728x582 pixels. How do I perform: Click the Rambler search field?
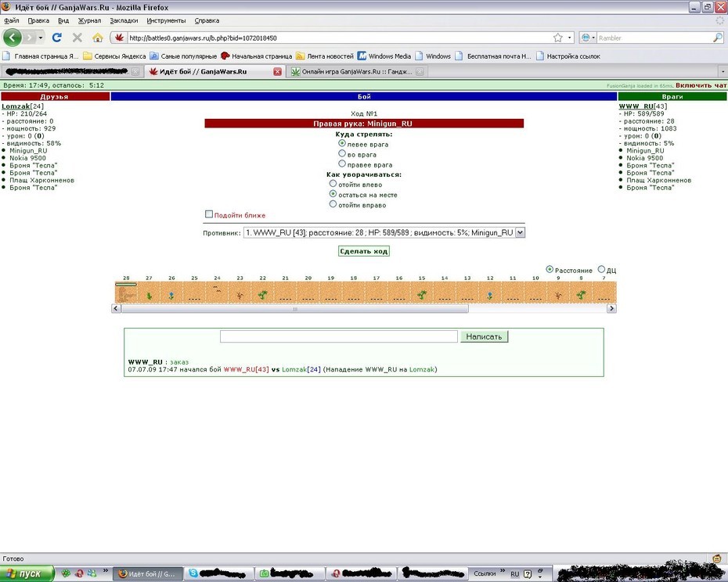[654, 38]
